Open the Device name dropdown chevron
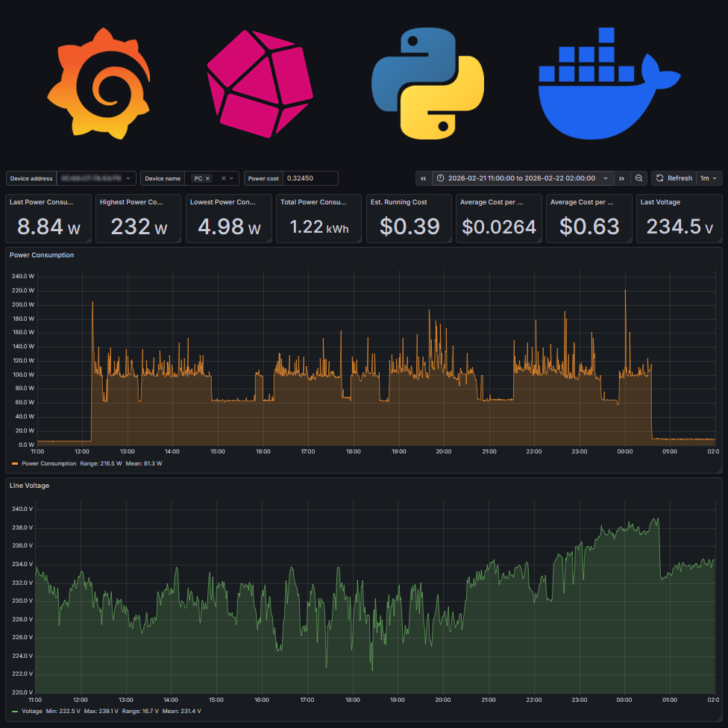Viewport: 728px width, 728px height. coord(232,178)
